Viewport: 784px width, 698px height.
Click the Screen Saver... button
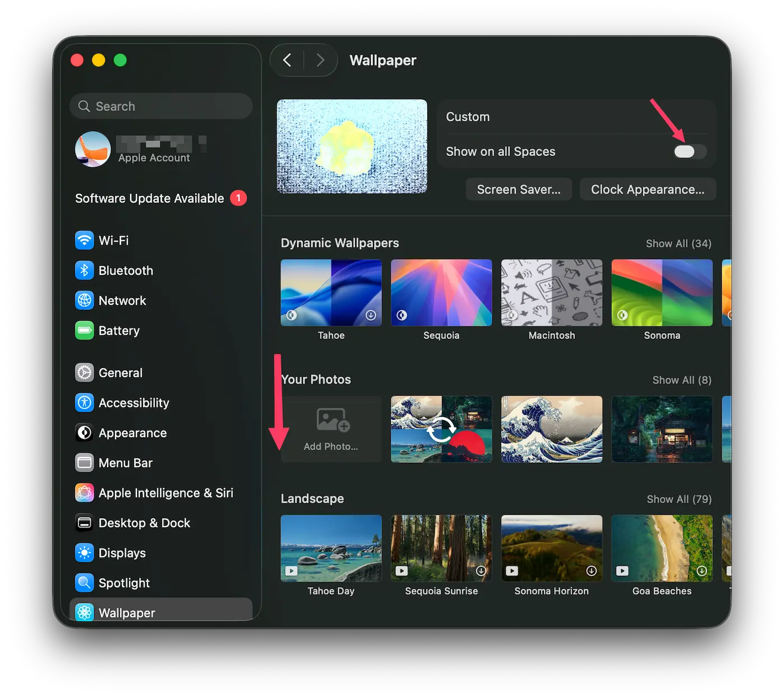pos(519,190)
